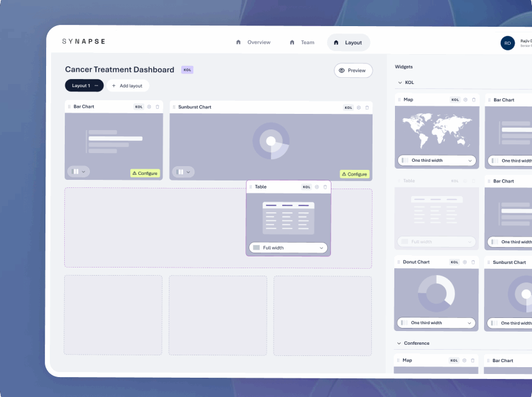The image size is (532, 397).
Task: Click the gear icon on the dragged Table widget
Action: tap(317, 187)
